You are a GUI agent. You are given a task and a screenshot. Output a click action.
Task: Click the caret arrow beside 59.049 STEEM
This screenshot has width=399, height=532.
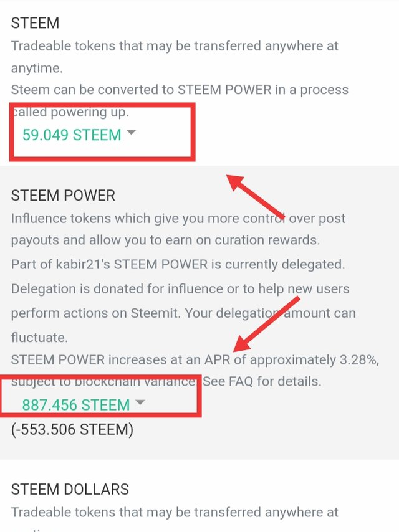pos(131,132)
